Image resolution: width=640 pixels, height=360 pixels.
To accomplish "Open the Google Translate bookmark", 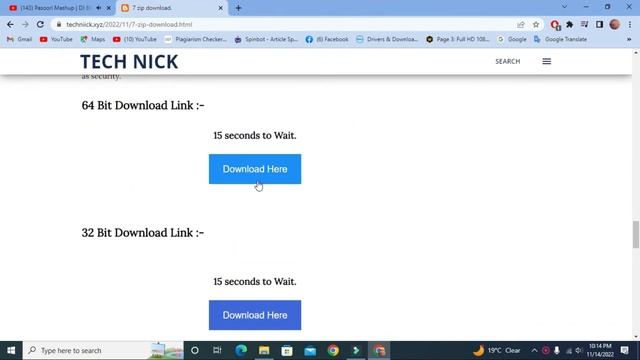I will 560,39.
